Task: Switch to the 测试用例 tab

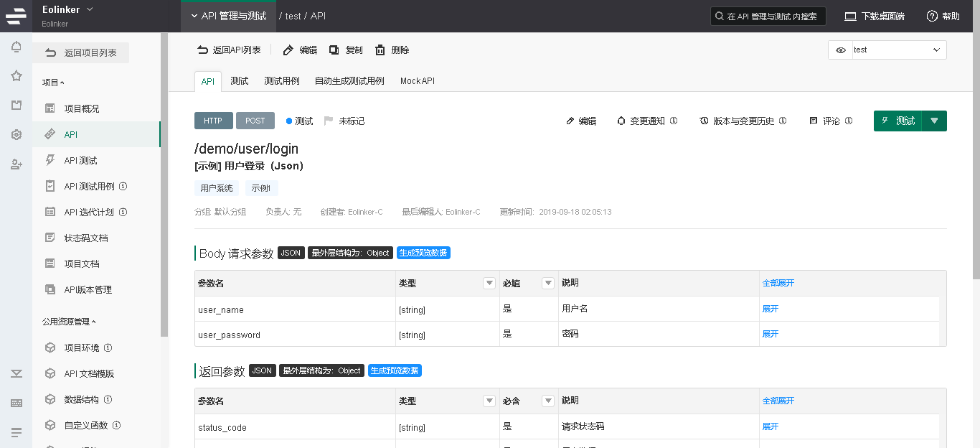Action: (281, 81)
